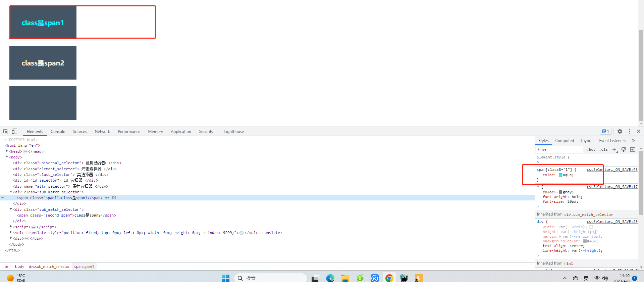Open Microsoft Edge from taskbar
This screenshot has height=282, width=644.
coord(330,278)
